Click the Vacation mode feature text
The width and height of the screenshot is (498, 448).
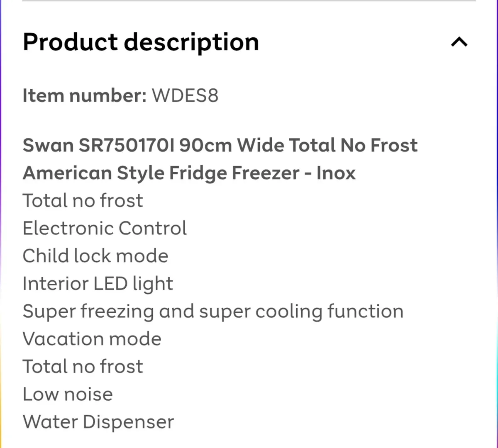pos(92,339)
